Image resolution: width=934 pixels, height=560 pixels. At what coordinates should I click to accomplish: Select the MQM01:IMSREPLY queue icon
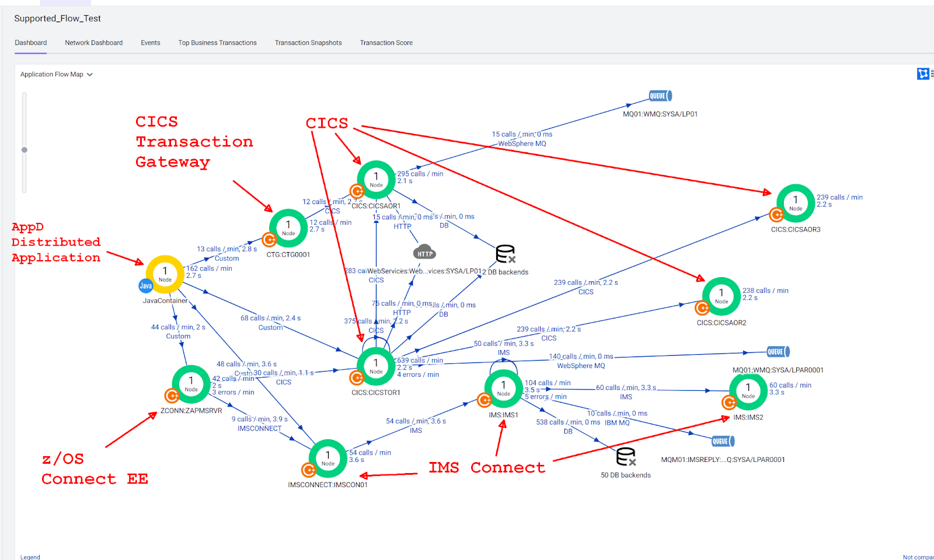723,441
